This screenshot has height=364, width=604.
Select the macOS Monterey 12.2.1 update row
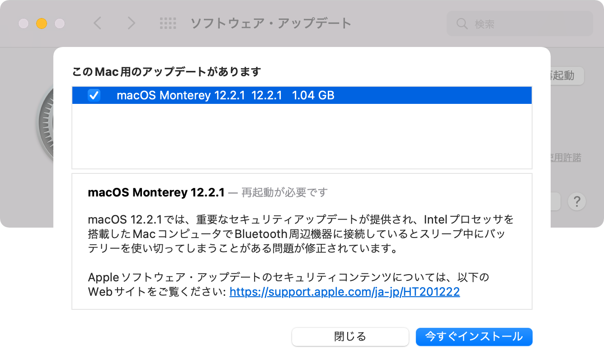coord(302,95)
